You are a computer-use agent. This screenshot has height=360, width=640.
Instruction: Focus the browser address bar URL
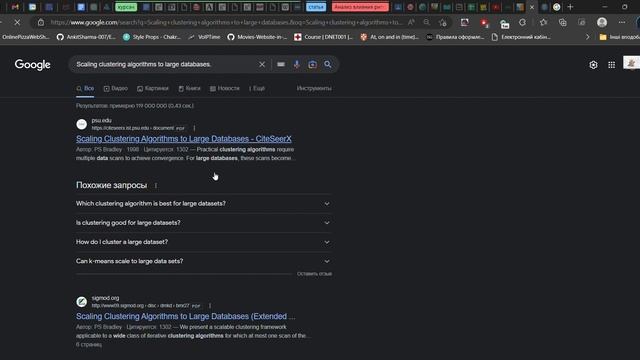(x=227, y=22)
